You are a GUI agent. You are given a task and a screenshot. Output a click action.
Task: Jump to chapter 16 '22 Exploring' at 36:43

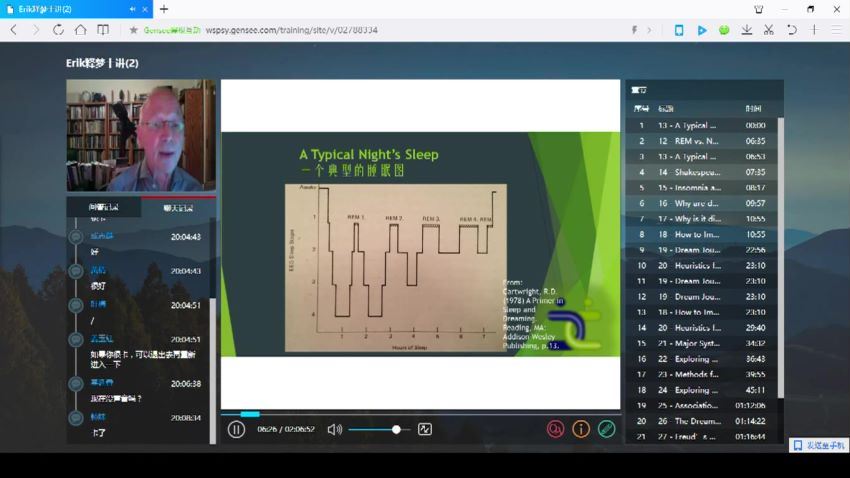click(701, 359)
